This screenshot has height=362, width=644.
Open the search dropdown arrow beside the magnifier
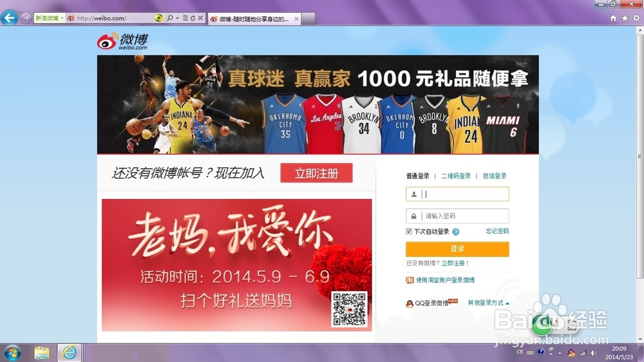[x=178, y=18]
